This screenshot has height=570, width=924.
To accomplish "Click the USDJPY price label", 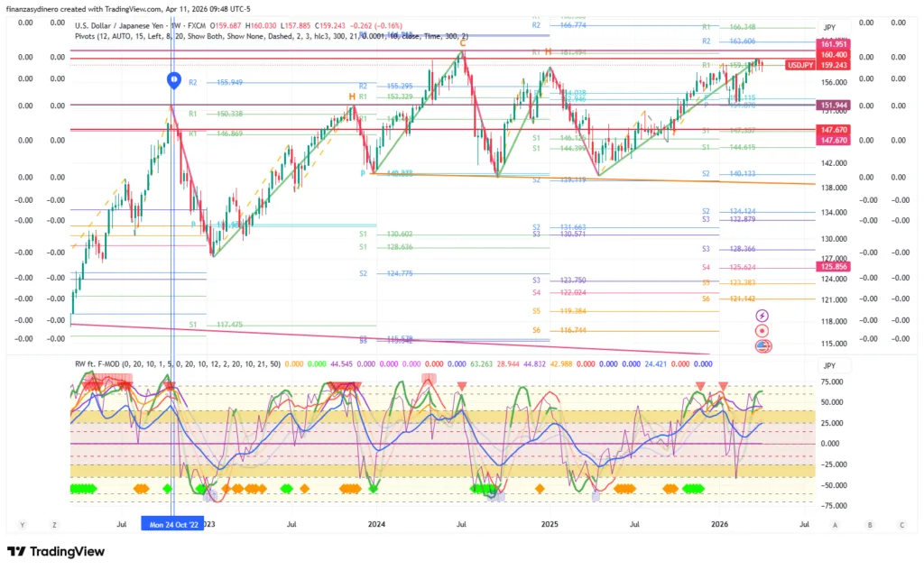I will point(802,66).
